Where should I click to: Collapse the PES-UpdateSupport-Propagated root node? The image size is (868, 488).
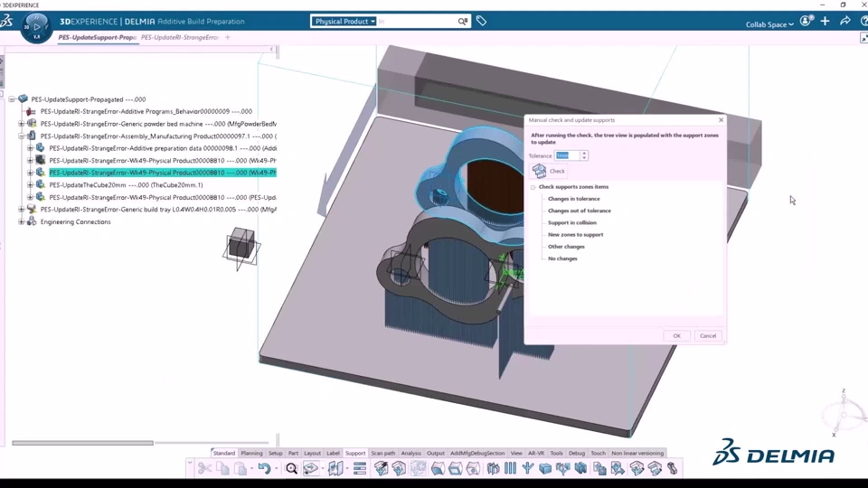tap(12, 99)
